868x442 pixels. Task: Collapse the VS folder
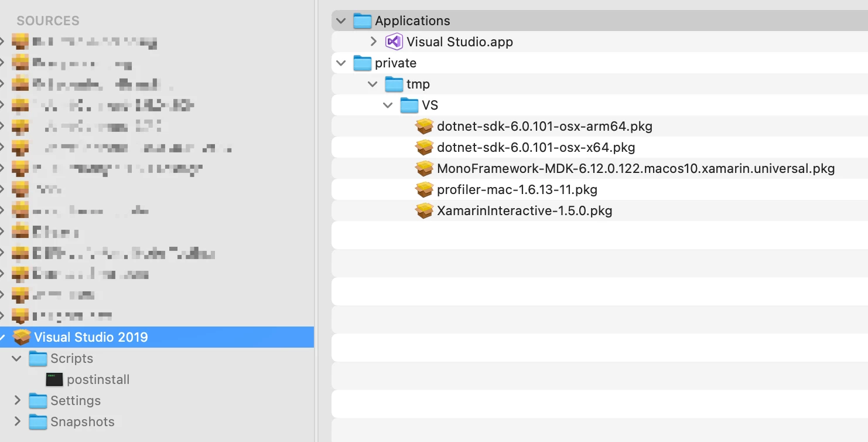tap(388, 106)
